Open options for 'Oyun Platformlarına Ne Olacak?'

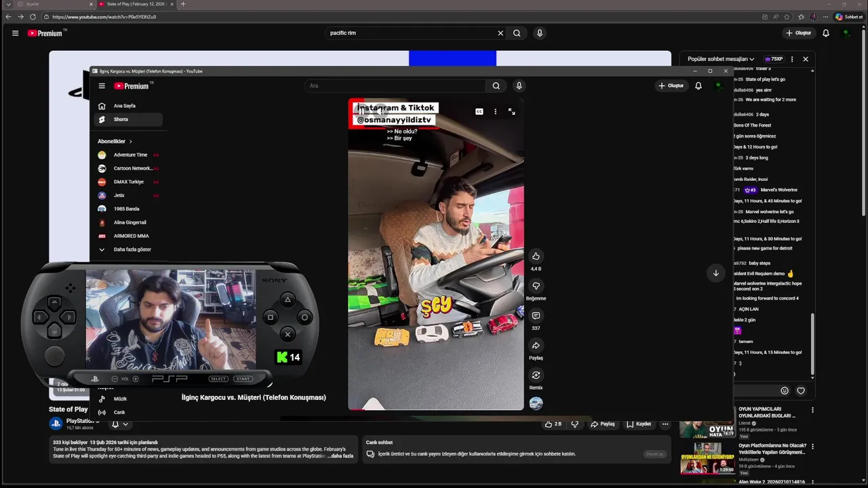tap(812, 447)
